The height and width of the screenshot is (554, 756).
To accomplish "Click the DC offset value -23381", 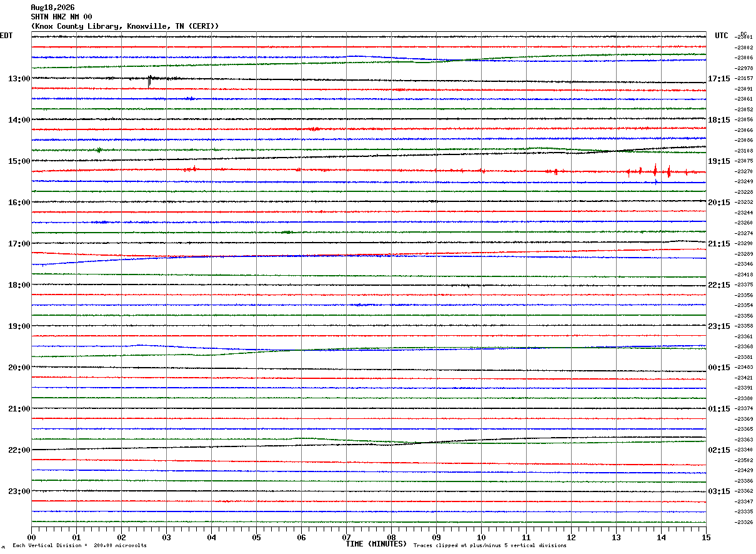I will 744,357.
